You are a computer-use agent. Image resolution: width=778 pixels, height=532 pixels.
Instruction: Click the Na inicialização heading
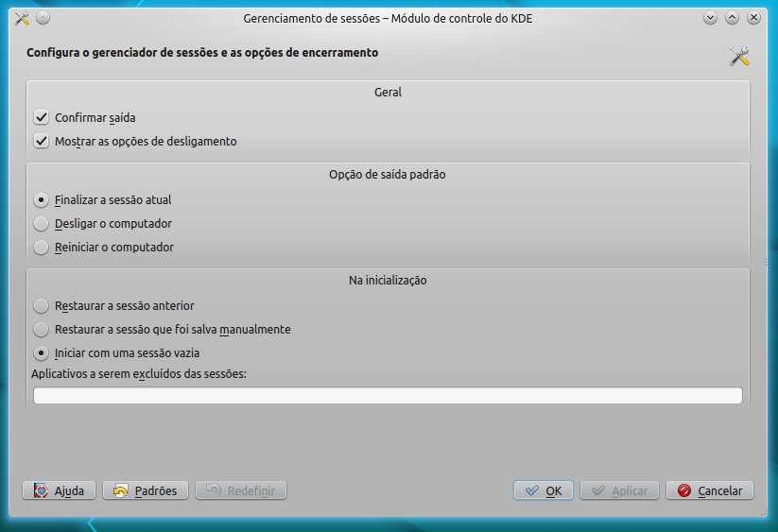(x=388, y=280)
